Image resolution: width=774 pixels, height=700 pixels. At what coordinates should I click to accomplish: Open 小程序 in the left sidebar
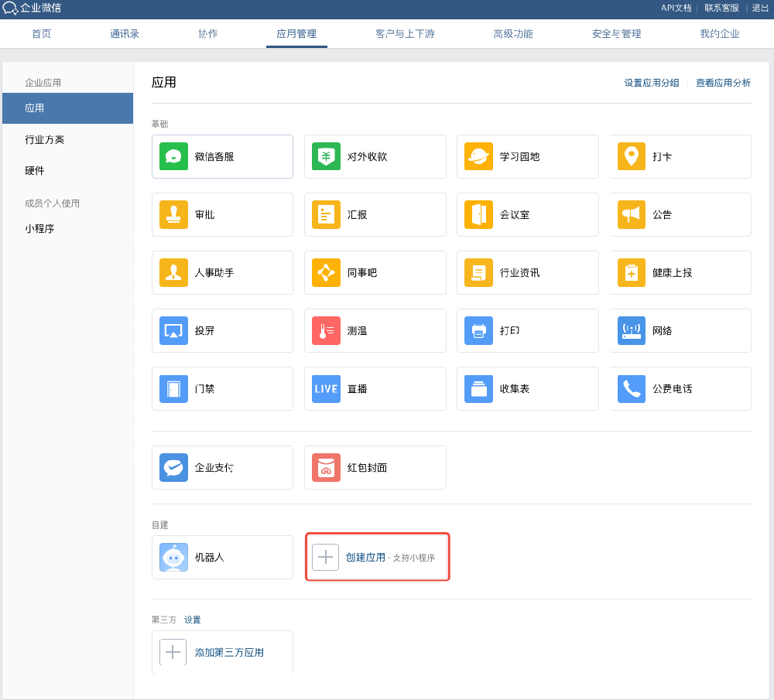pyautogui.click(x=39, y=229)
